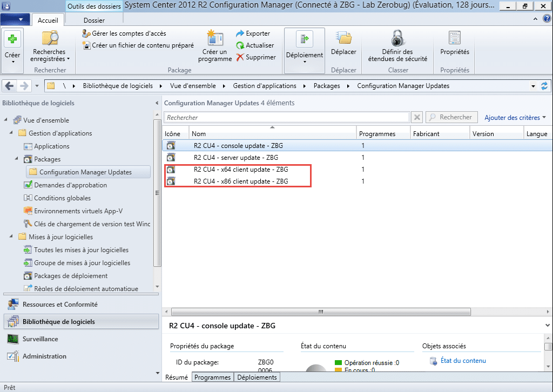Collapse the Packages tree node

(x=17, y=159)
